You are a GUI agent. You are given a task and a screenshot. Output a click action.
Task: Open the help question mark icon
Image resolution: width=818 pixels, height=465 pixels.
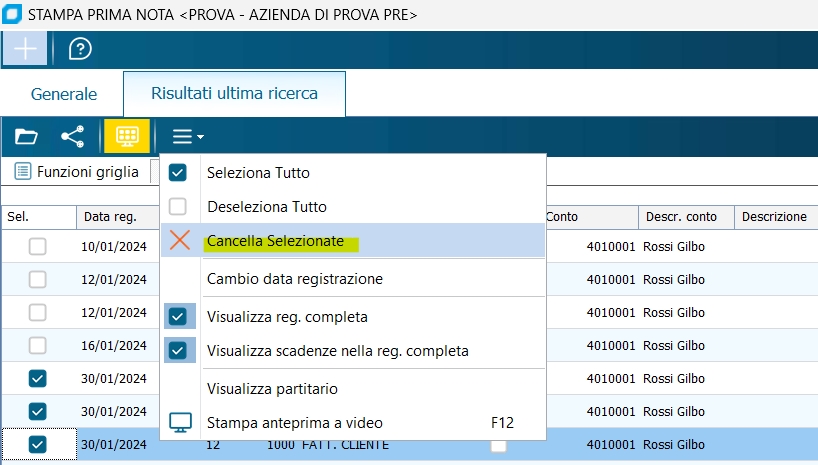point(80,48)
